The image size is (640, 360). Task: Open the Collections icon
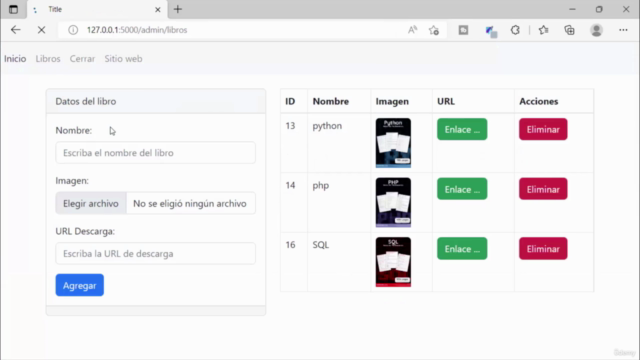(x=569, y=30)
